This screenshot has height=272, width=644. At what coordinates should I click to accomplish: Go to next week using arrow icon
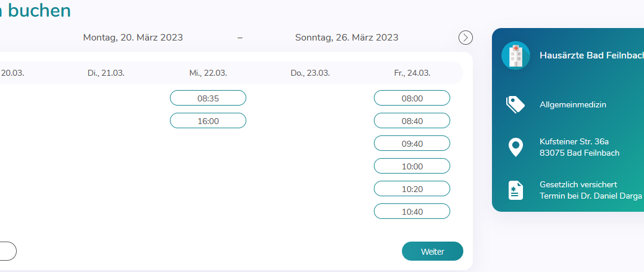tap(465, 38)
